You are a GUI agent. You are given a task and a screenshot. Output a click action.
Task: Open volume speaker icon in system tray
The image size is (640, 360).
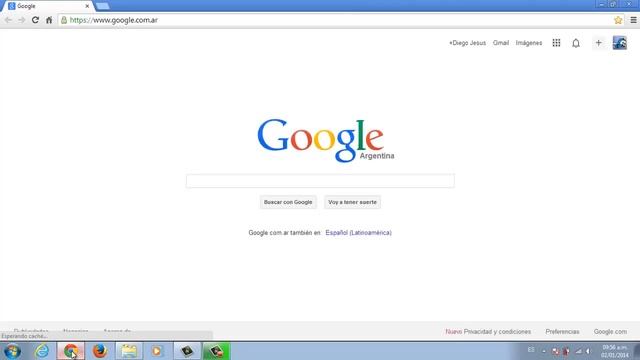point(589,351)
